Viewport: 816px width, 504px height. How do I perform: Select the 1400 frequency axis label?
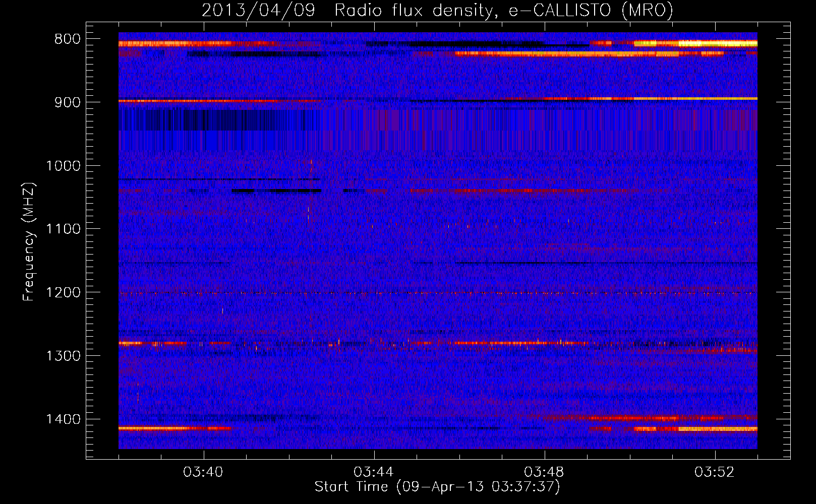pyautogui.click(x=63, y=419)
